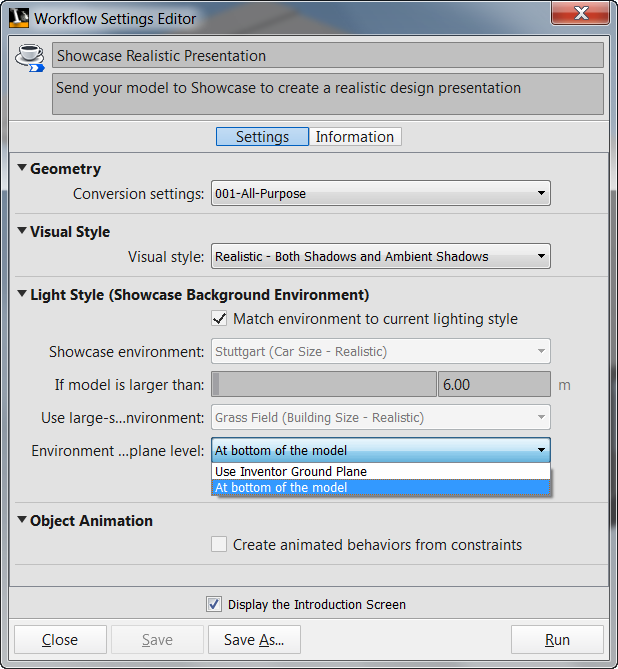
Task: Open the large-scale environment dropdown
Action: pyautogui.click(x=381, y=417)
